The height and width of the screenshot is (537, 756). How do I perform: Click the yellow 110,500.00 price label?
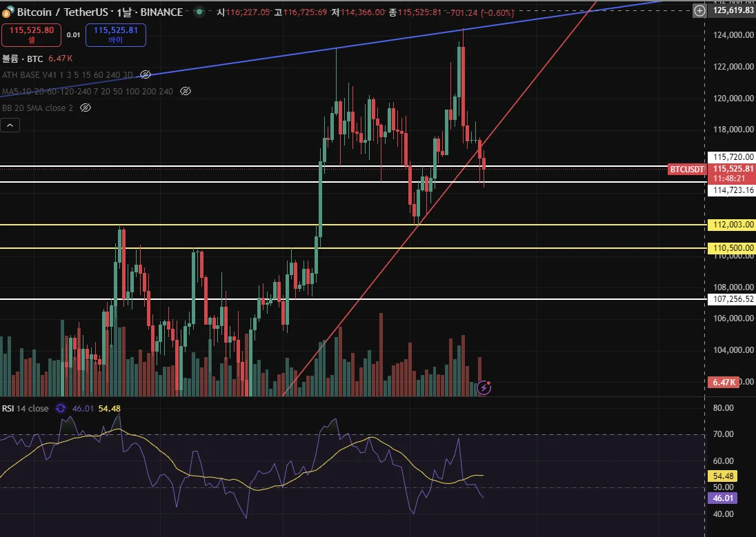pyautogui.click(x=731, y=248)
